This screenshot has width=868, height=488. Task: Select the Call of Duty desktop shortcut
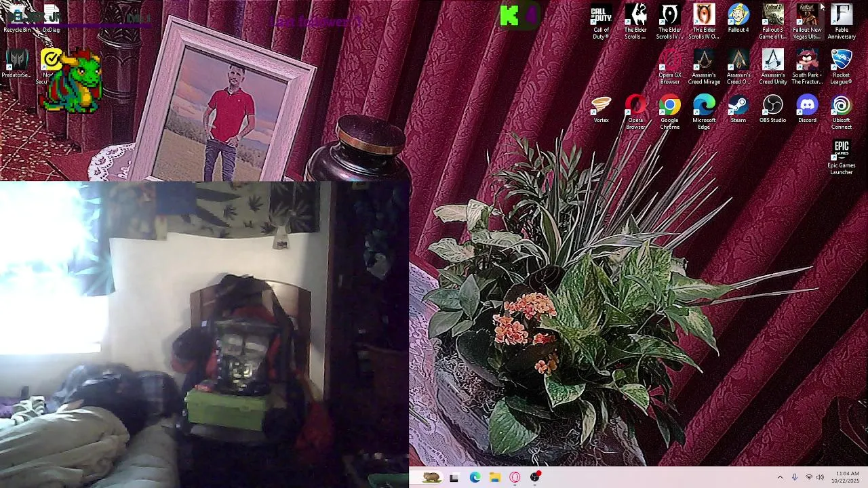pos(601,22)
